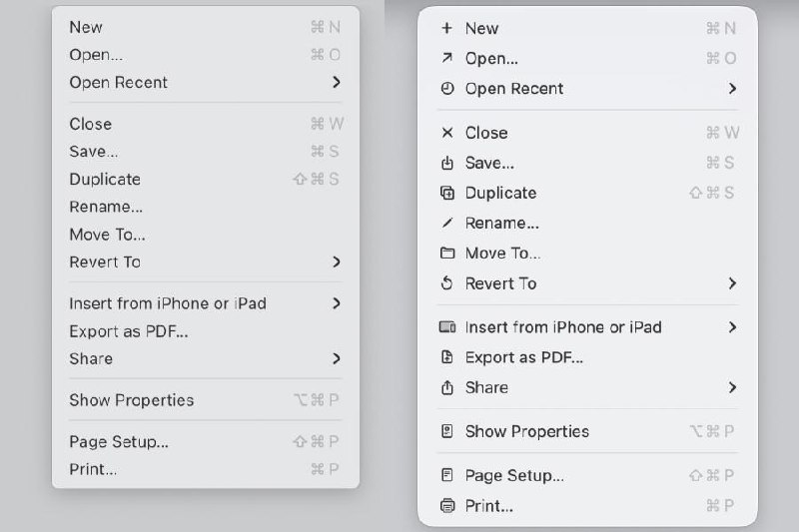The width and height of the screenshot is (799, 532).
Task: Expand Open Recent chevron in icon-less menu
Action: (x=337, y=83)
